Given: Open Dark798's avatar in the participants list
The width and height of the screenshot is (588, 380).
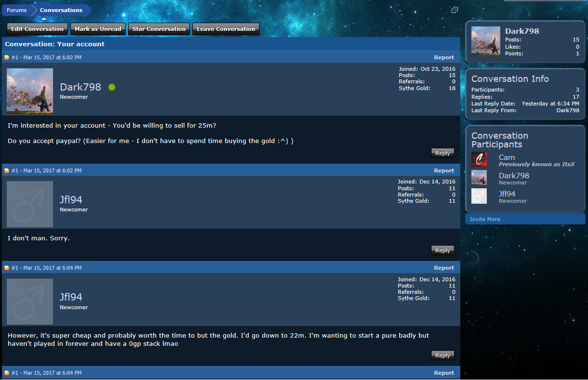Looking at the screenshot, I should 479,178.
